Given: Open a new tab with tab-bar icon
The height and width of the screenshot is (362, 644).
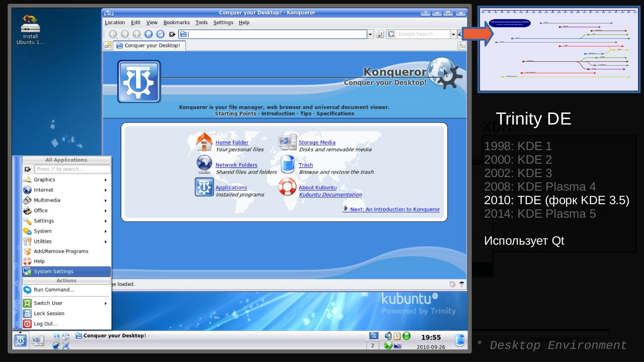Looking at the screenshot, I should pos(107,46).
